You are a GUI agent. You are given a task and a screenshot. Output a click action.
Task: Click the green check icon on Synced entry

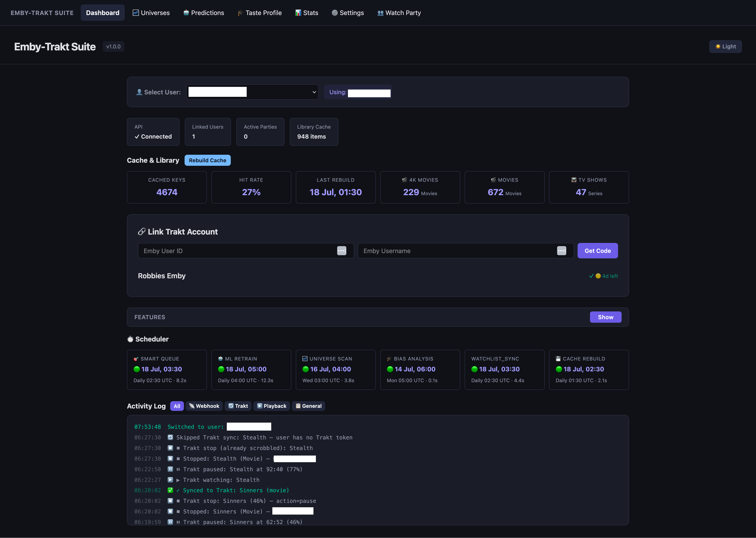coord(170,490)
